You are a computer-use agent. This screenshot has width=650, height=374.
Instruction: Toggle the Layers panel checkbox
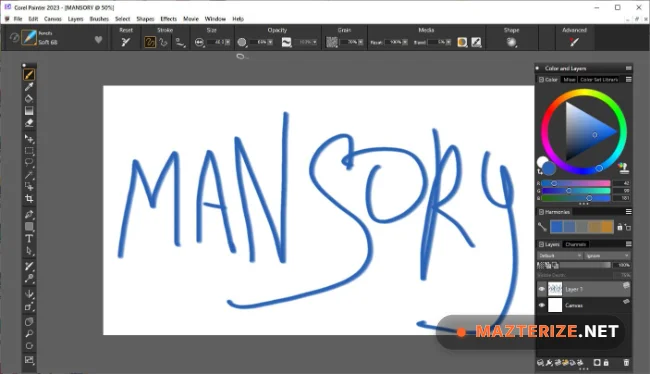(x=541, y=244)
